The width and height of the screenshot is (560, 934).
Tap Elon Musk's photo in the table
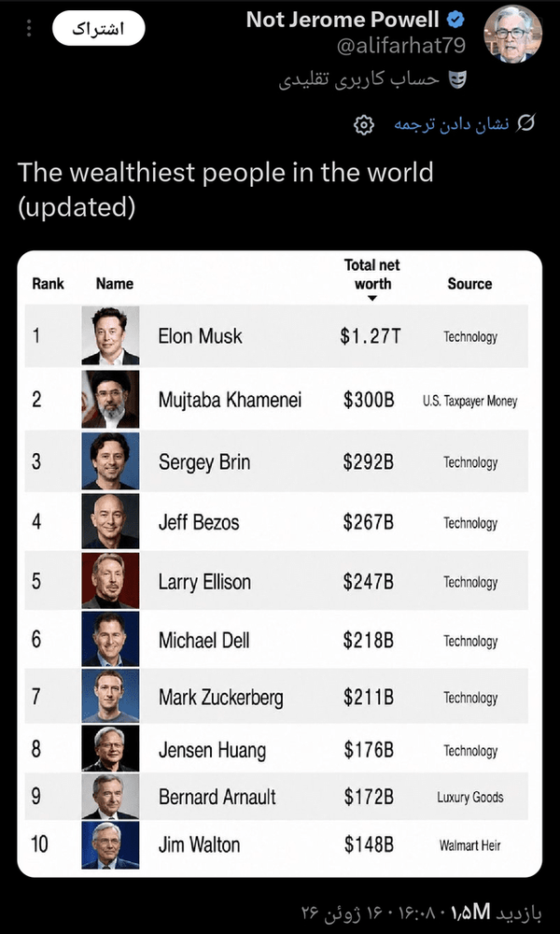(x=111, y=335)
